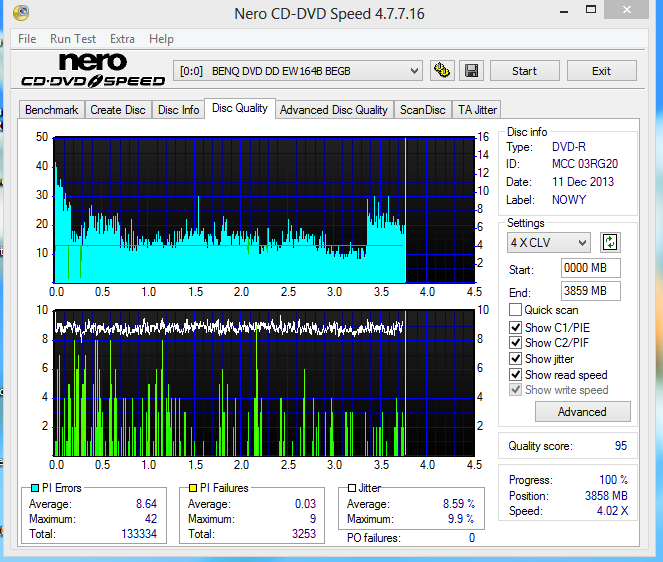Switch to the Benchmark tab

click(x=52, y=110)
